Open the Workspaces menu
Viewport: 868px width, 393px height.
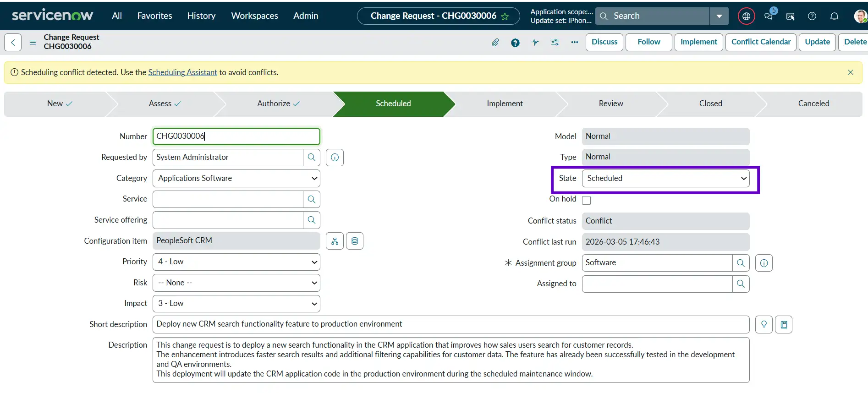254,16
